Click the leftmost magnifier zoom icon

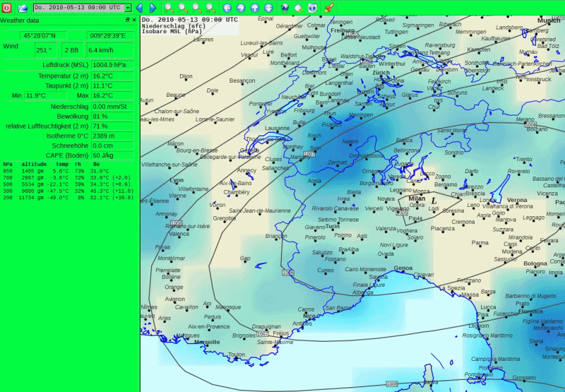point(168,8)
